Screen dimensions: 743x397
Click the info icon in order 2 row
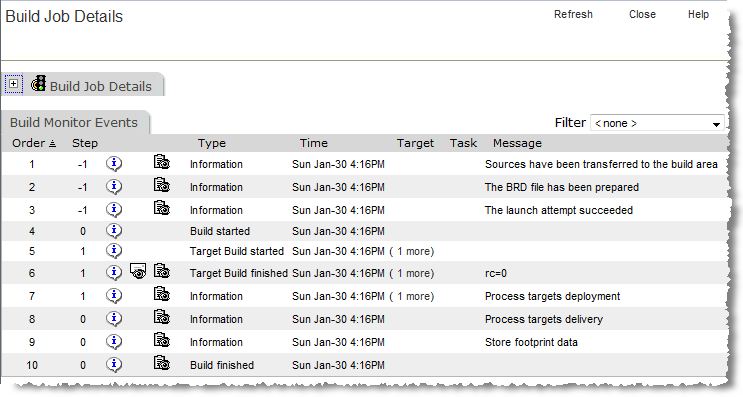tap(114, 187)
